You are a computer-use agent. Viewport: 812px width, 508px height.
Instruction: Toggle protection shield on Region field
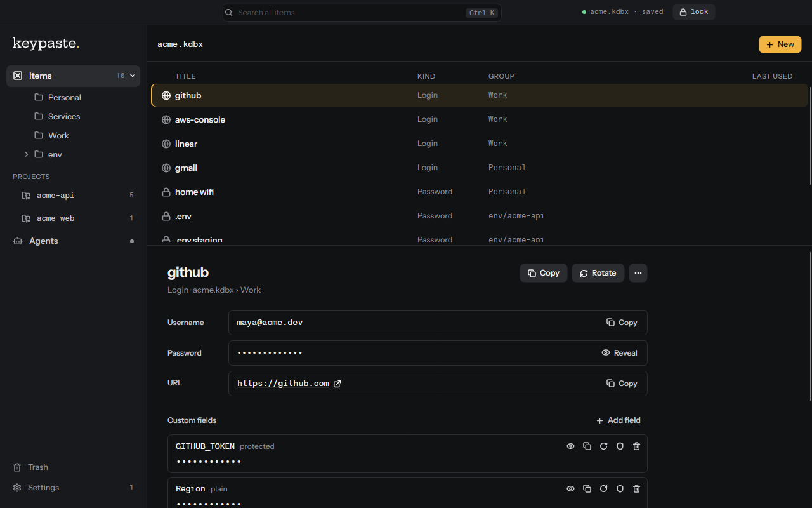coord(620,489)
